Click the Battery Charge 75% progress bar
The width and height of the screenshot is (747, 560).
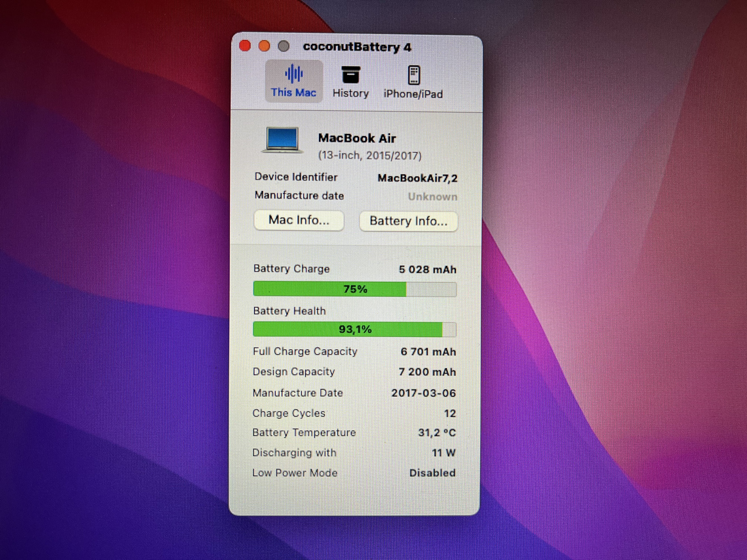point(355,289)
